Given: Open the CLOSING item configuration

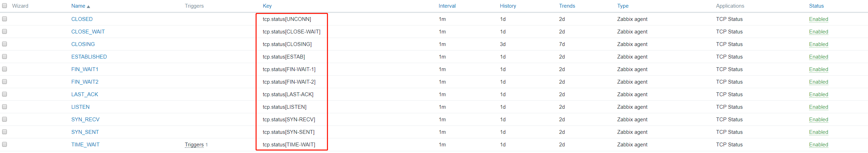Looking at the screenshot, I should click(x=83, y=44).
